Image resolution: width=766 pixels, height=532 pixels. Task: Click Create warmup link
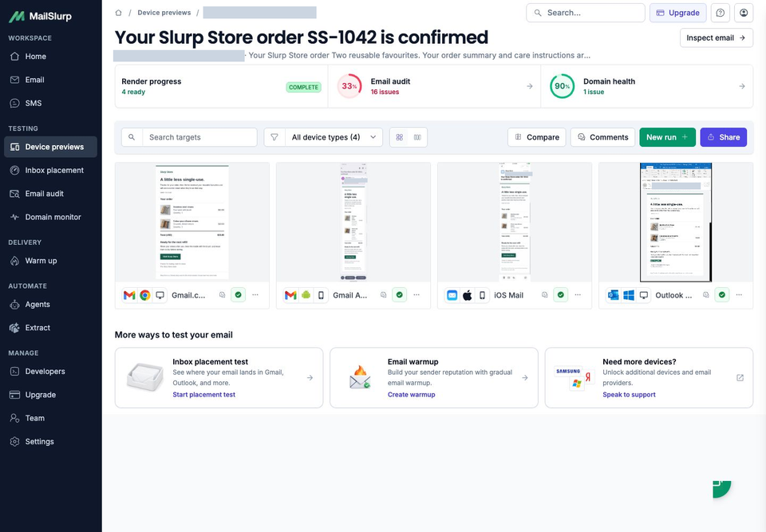412,395
